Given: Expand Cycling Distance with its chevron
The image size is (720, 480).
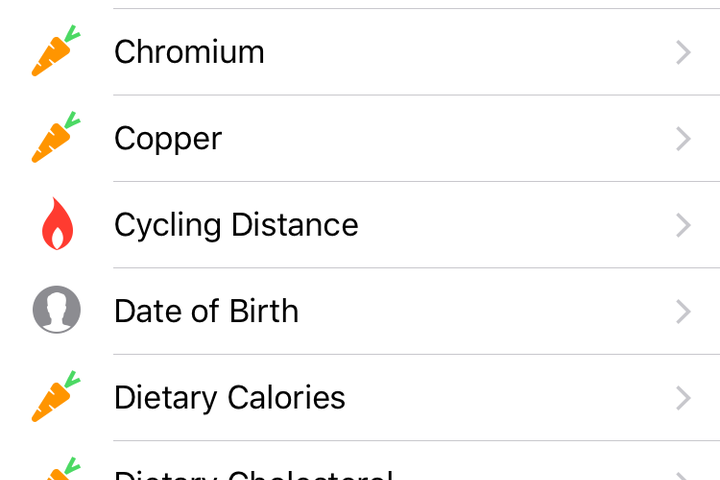Looking at the screenshot, I should (x=683, y=225).
